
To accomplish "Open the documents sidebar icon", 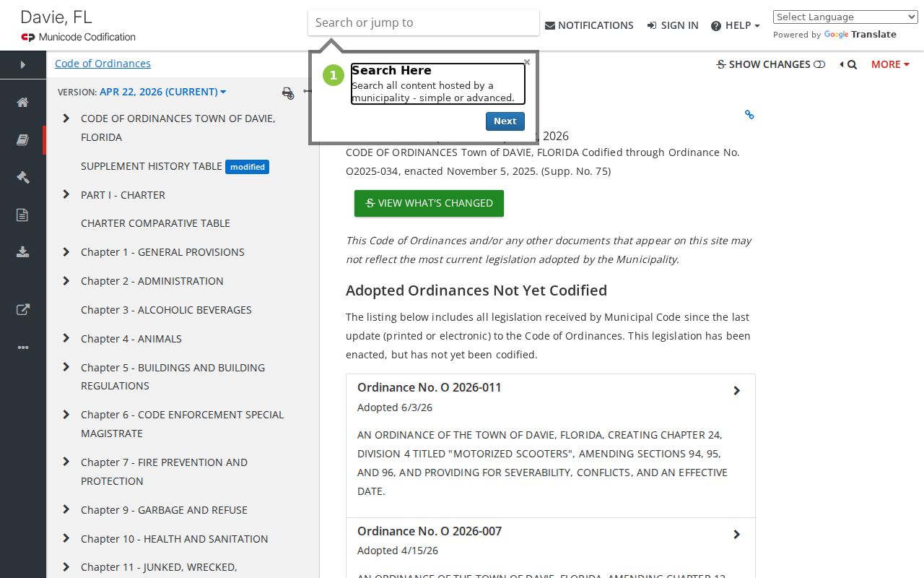I will pos(23,215).
